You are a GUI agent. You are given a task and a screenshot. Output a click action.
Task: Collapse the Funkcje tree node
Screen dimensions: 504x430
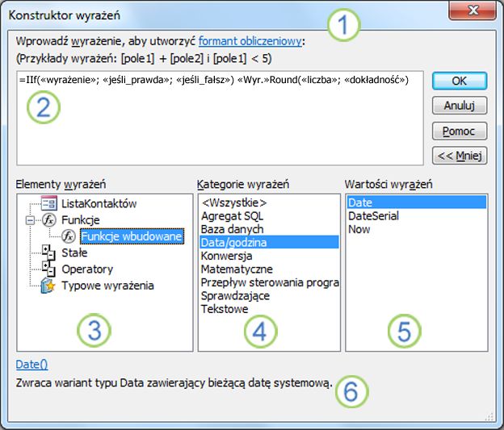click(x=30, y=220)
